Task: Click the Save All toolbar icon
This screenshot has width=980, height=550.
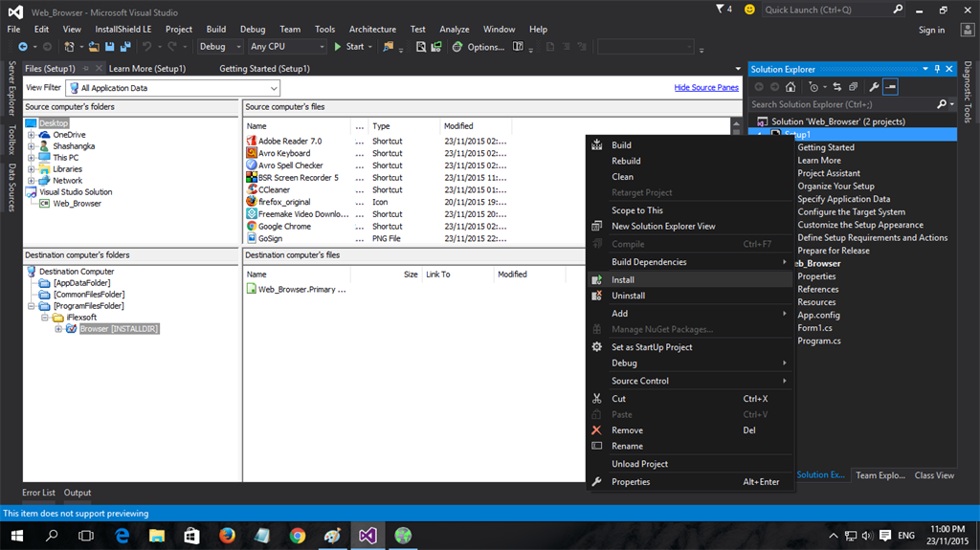Action: click(x=125, y=46)
